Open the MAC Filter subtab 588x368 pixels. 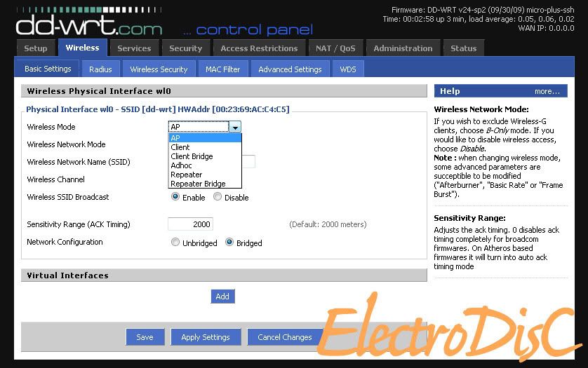point(222,69)
